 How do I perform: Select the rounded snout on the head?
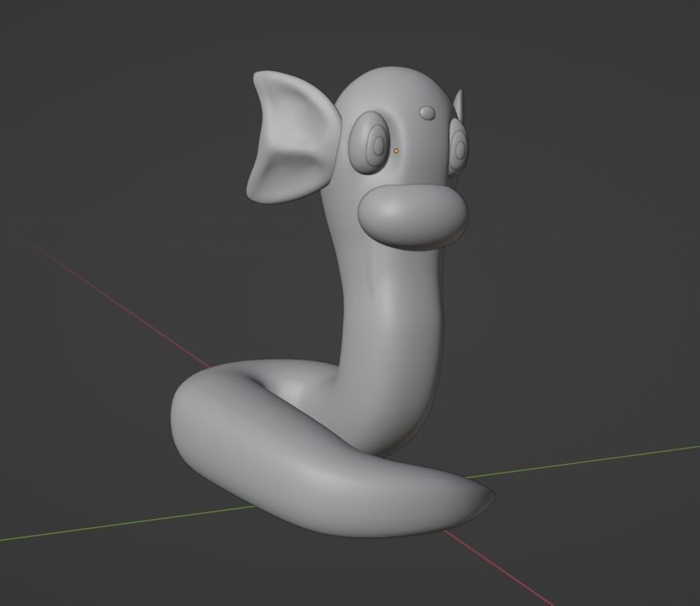point(413,216)
